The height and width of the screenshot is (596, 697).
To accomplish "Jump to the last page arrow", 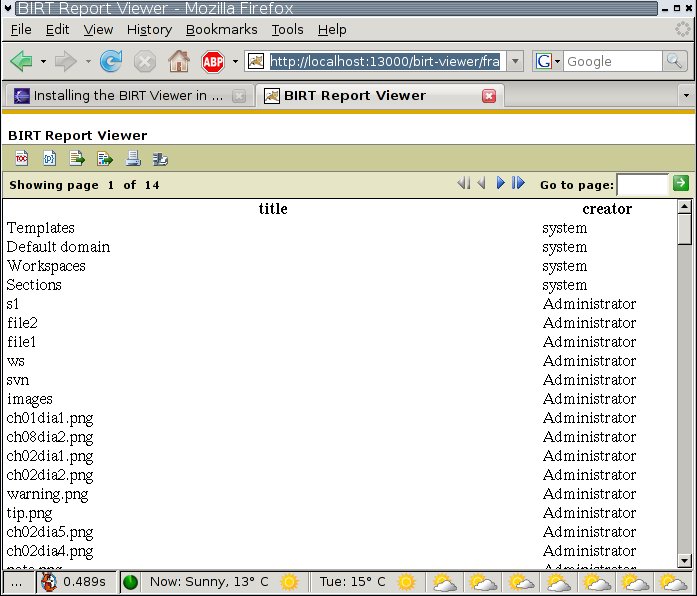I will 518,183.
